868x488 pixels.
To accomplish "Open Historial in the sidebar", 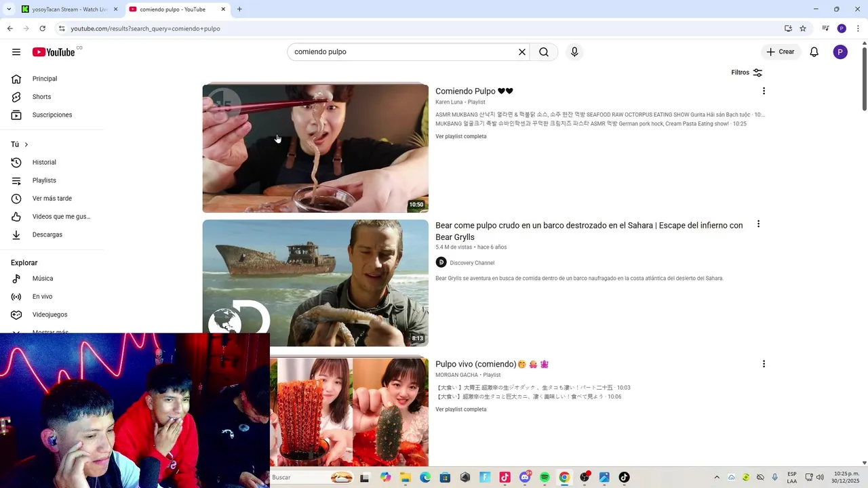I will tap(44, 163).
